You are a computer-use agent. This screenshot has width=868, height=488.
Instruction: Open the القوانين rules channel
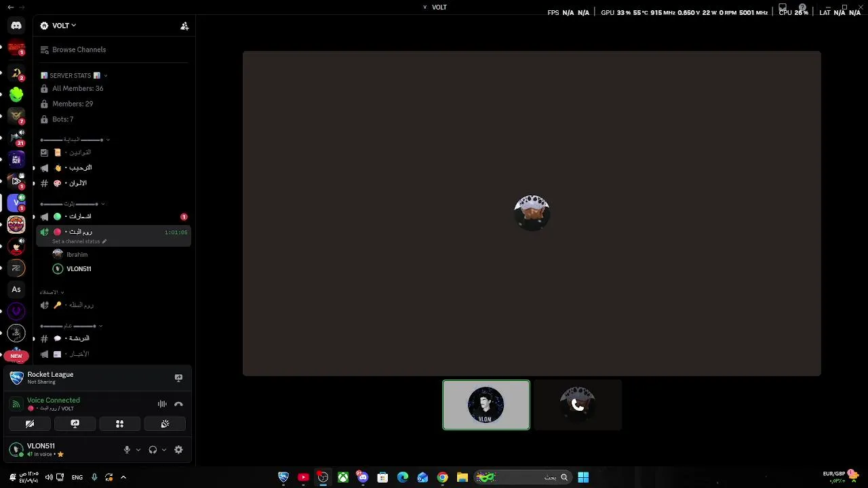pyautogui.click(x=113, y=152)
